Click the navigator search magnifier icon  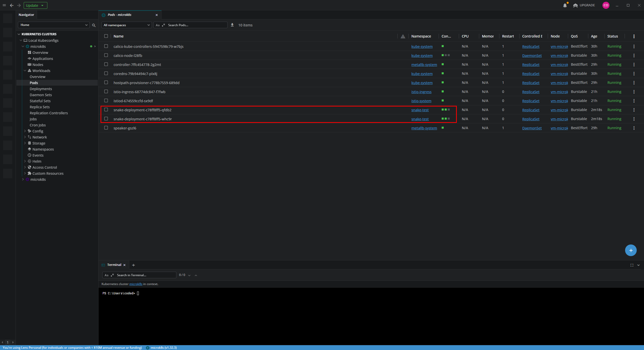coord(94,25)
